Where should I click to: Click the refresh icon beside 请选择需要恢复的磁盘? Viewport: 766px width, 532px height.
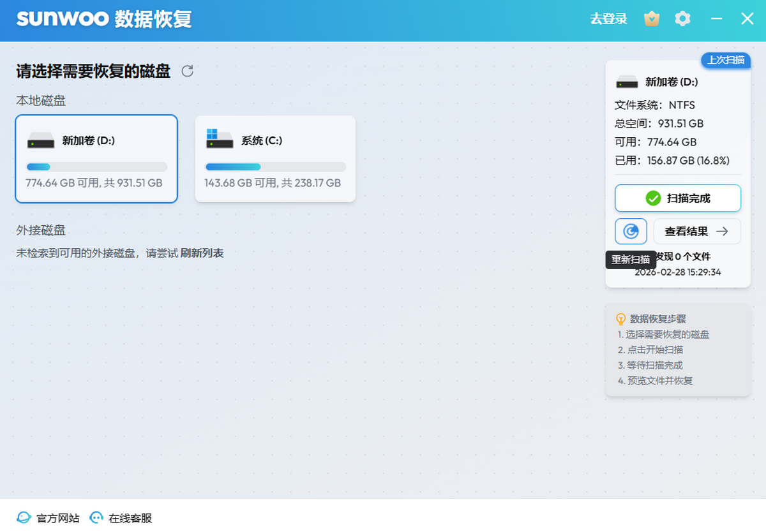(186, 71)
